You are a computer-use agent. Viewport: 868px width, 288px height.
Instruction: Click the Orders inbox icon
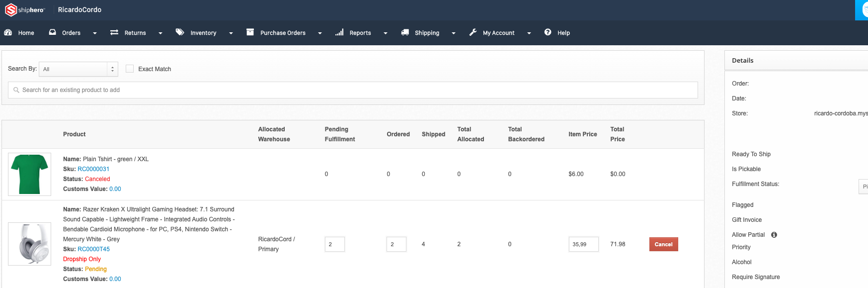[53, 32]
